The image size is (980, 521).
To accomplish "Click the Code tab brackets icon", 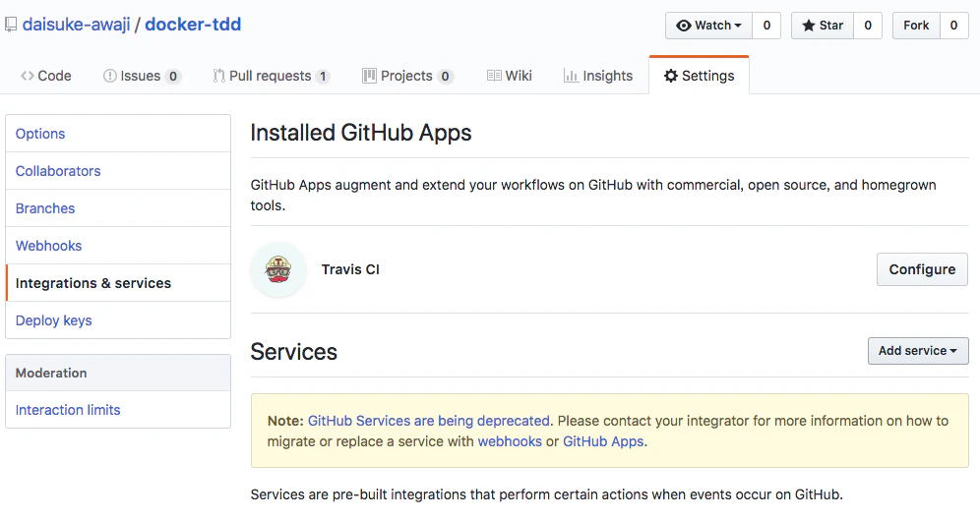I will pos(27,76).
